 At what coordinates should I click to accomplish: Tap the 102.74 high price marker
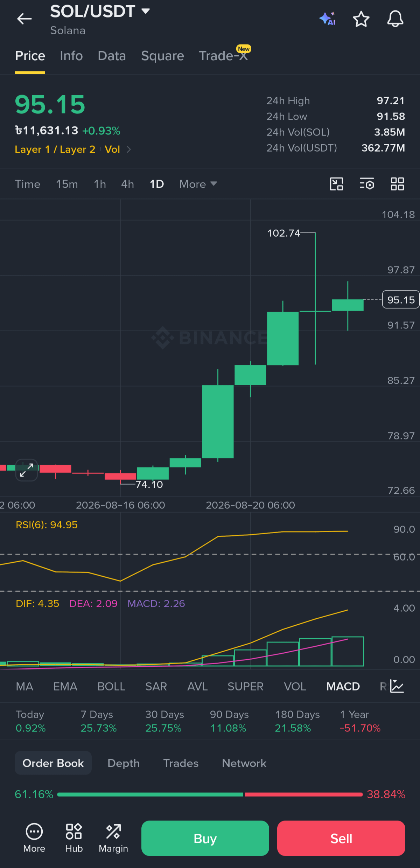[x=283, y=233]
